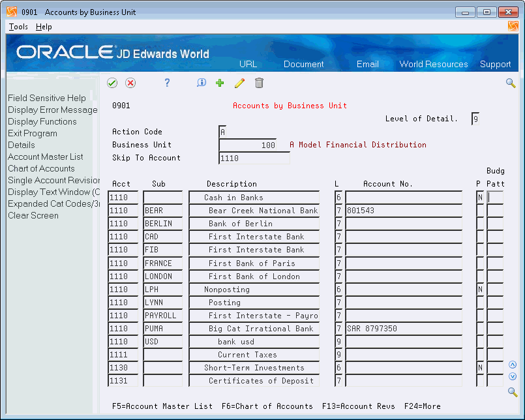The width and height of the screenshot is (525, 420).
Task: Click F24=More function key
Action: (422, 406)
